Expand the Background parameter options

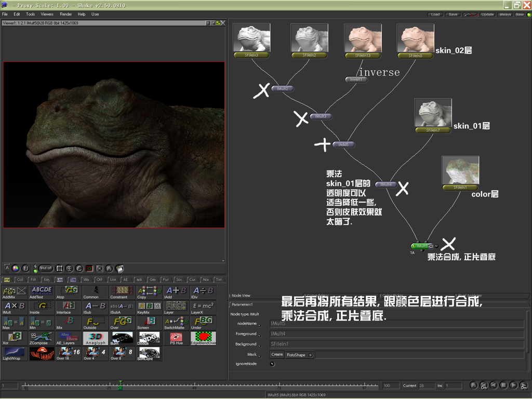click(260, 346)
